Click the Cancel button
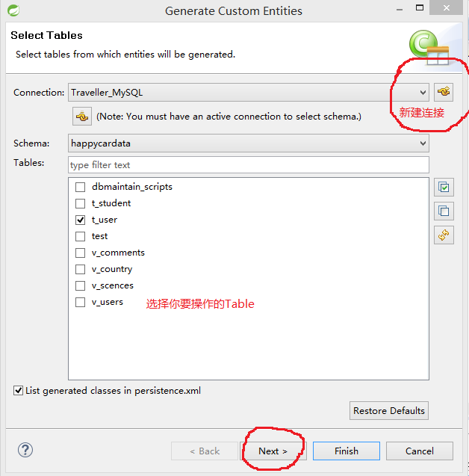469x476 pixels. point(420,451)
